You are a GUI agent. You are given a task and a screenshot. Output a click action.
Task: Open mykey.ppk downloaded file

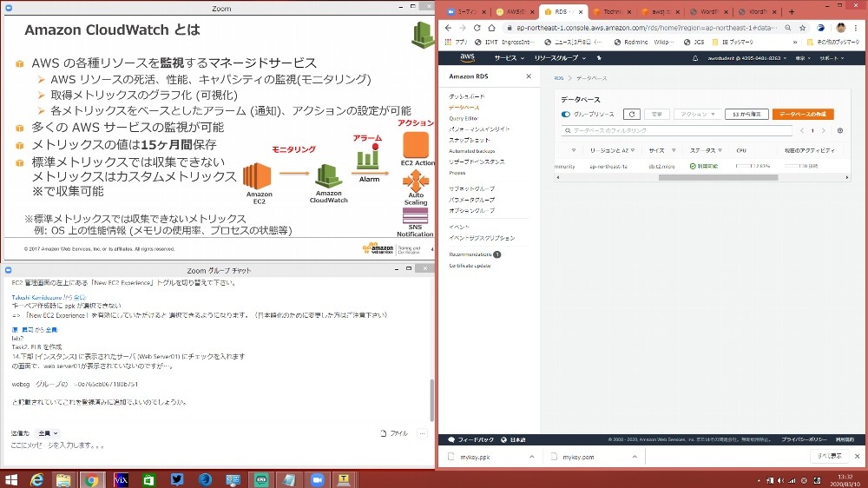click(x=475, y=457)
